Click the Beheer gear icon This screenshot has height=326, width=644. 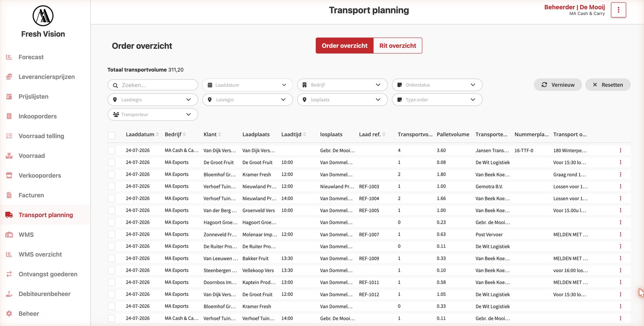[9, 314]
